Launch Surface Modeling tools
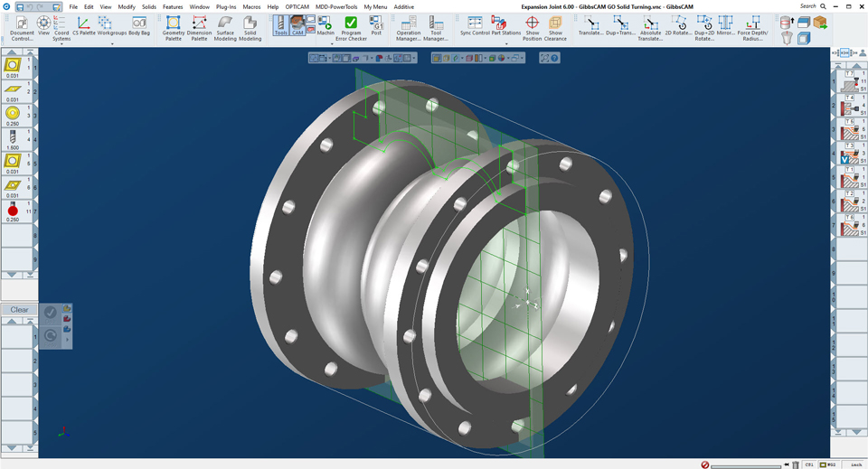The height and width of the screenshot is (469, 868). [x=225, y=27]
